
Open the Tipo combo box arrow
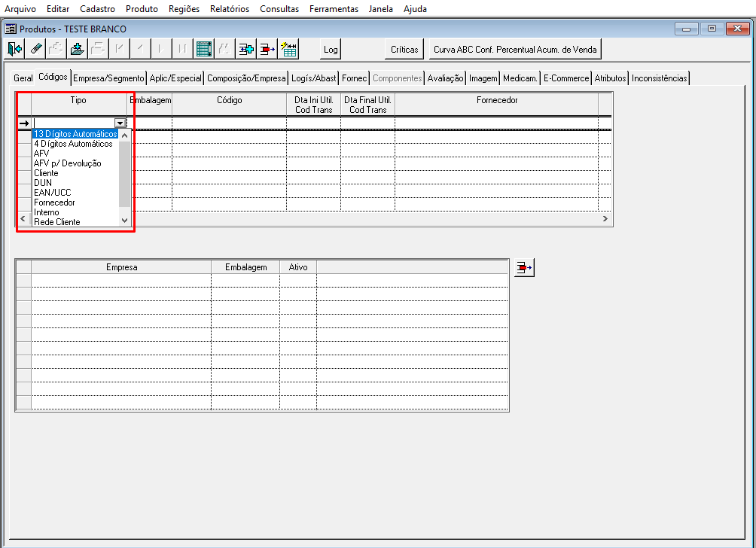[x=120, y=123]
